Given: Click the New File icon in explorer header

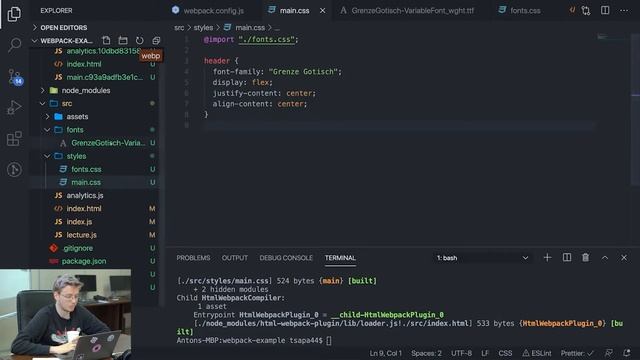Looking at the screenshot, I should [x=106, y=40].
